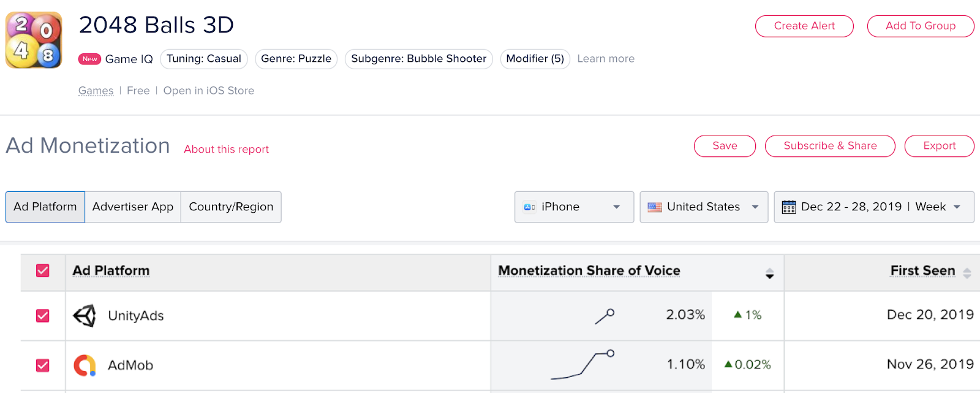Click the AdMob logo icon
This screenshot has width=980, height=393.
coord(85,365)
